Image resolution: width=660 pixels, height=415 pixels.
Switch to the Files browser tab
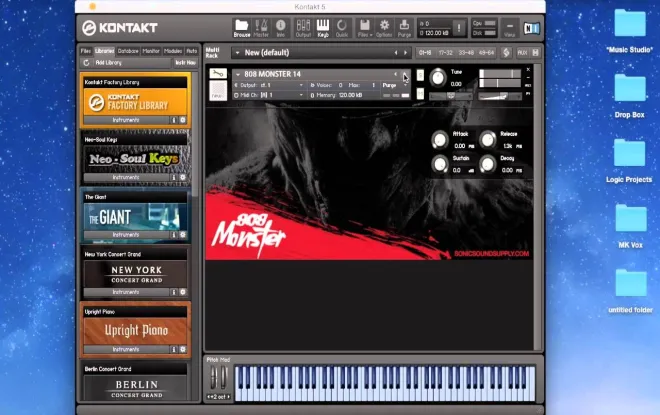[x=85, y=51]
